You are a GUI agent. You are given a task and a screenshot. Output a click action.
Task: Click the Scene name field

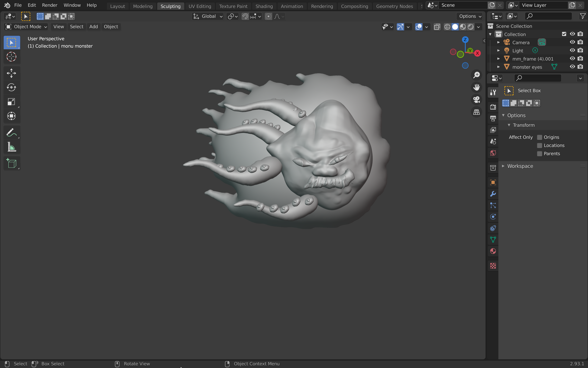pos(463,5)
